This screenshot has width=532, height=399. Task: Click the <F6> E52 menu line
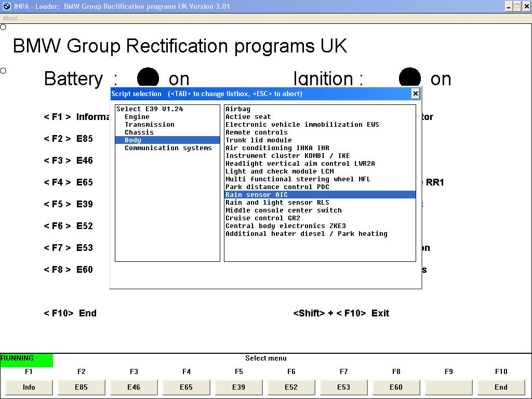tap(68, 226)
